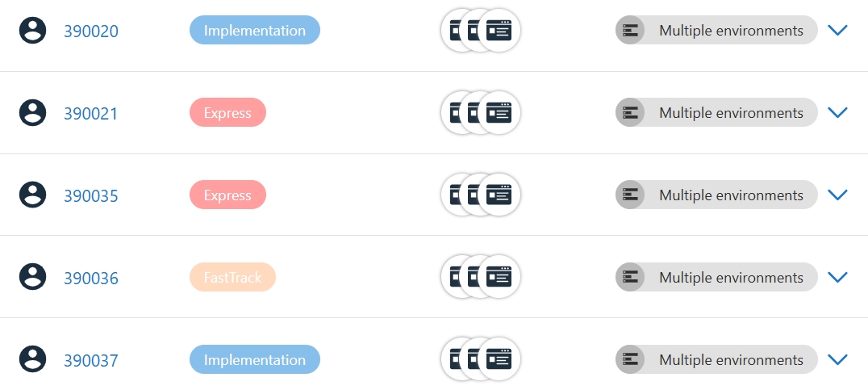Viewport: 868px width, 390px height.
Task: Click the application window icons in row 390020
Action: pos(481,31)
